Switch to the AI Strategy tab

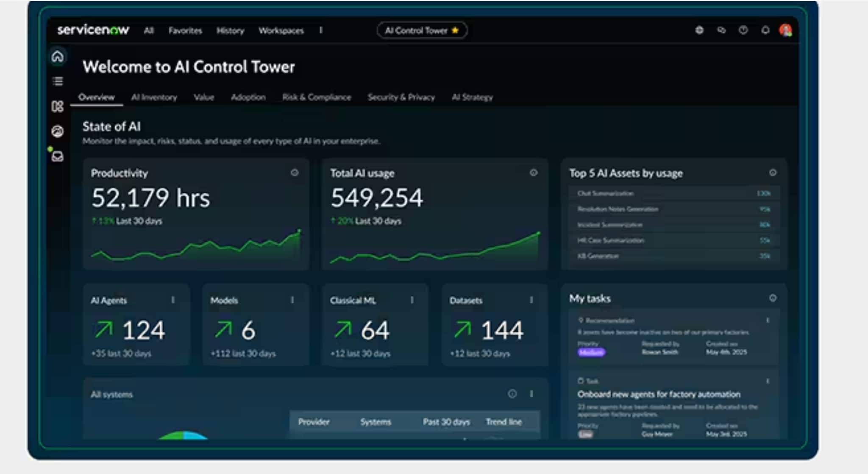click(x=472, y=97)
